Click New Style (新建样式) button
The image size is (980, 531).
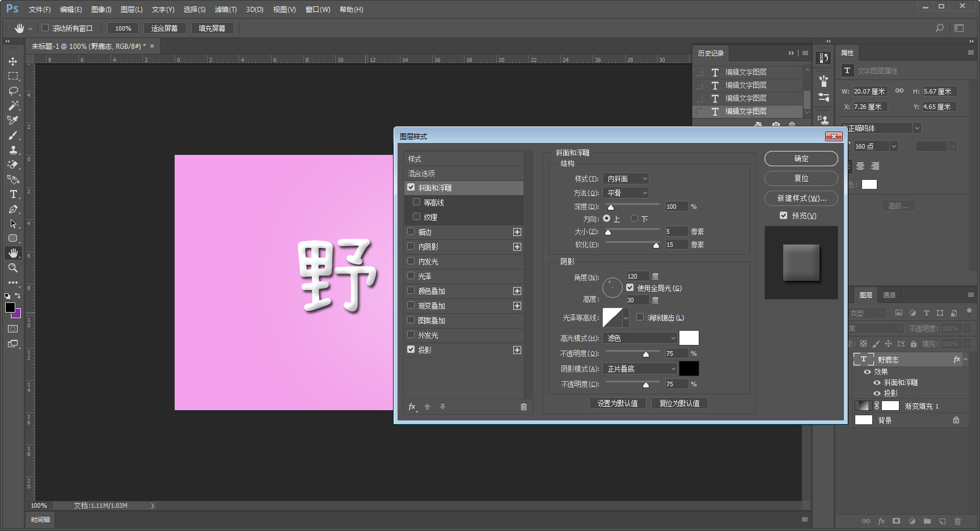click(x=801, y=198)
